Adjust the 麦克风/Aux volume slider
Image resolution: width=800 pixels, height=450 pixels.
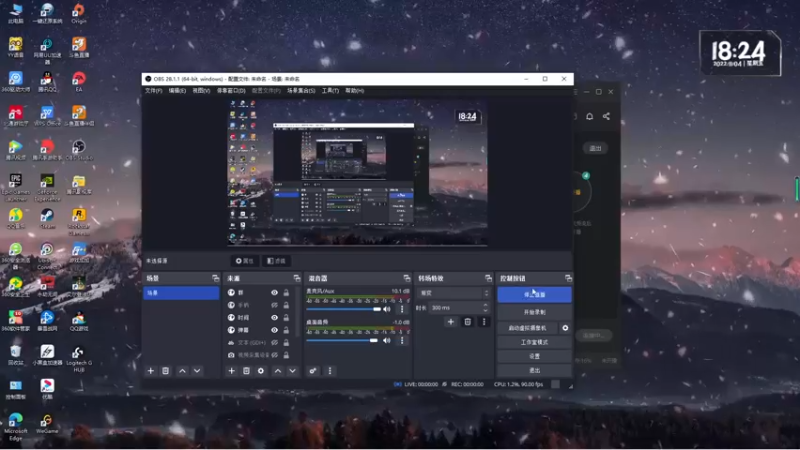tap(343, 309)
